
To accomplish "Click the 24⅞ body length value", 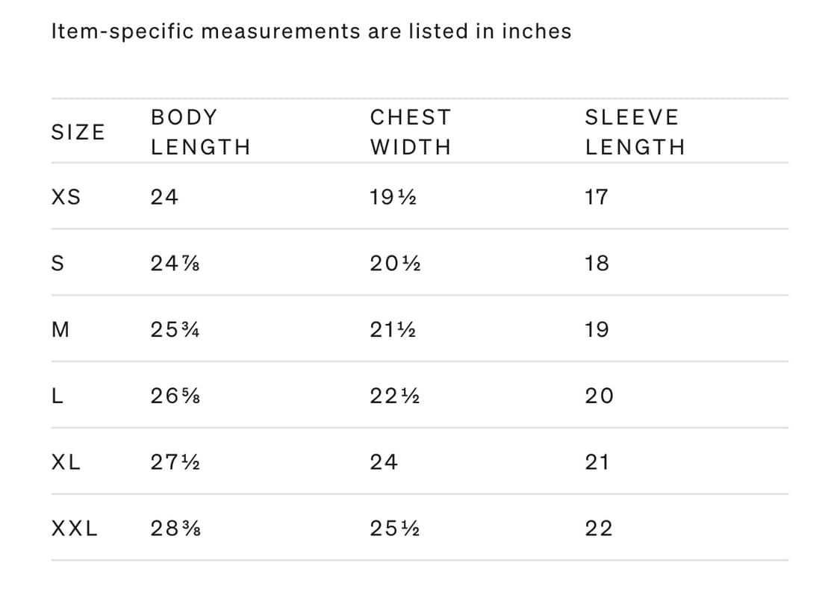I will click(x=175, y=264).
